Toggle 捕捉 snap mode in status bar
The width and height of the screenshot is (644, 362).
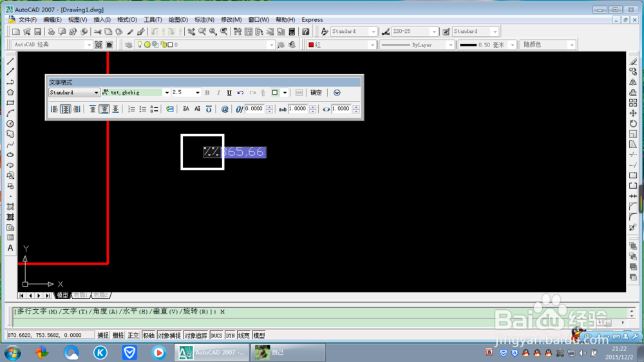(102, 336)
